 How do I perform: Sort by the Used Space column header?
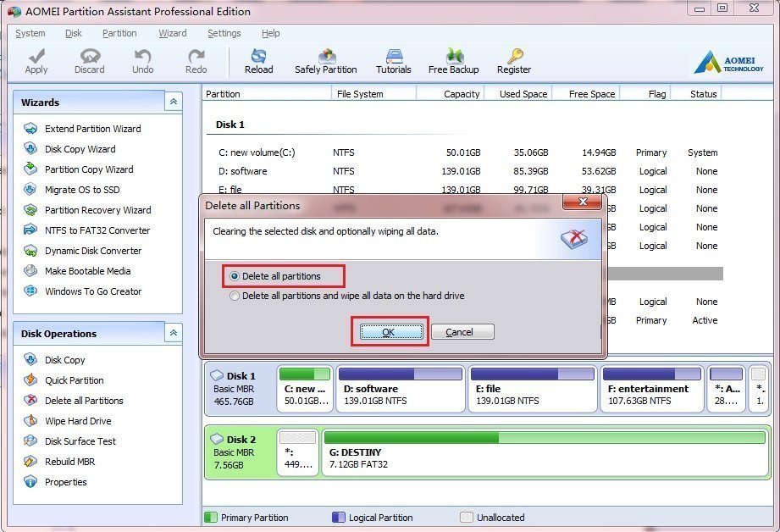click(517, 93)
